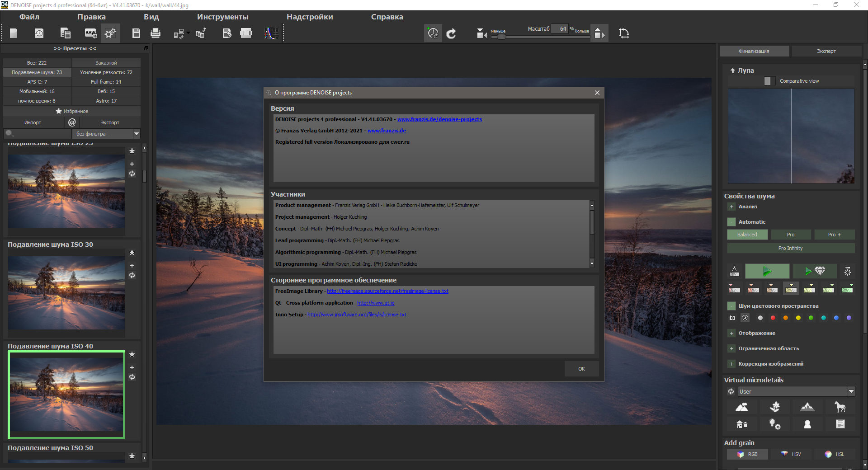
Task: Click the printer icon in toolbar
Action: (156, 33)
